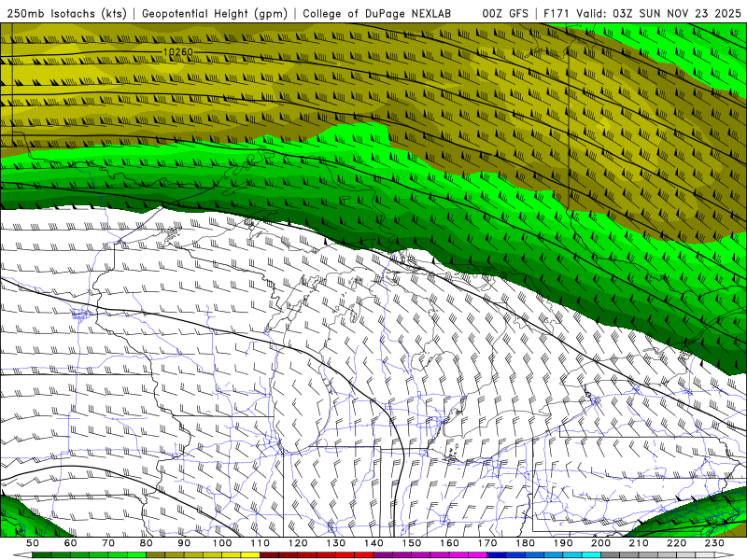Screen dimensions: 747x560
Task: Click the bright yellow swatch just left of 110
Action: (x=250, y=555)
